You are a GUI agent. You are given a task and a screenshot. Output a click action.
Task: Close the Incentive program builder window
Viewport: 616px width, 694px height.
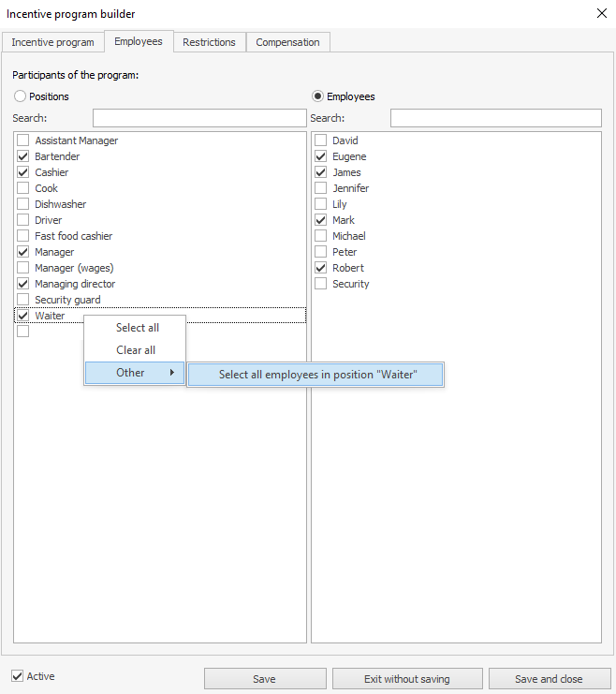tap(601, 13)
